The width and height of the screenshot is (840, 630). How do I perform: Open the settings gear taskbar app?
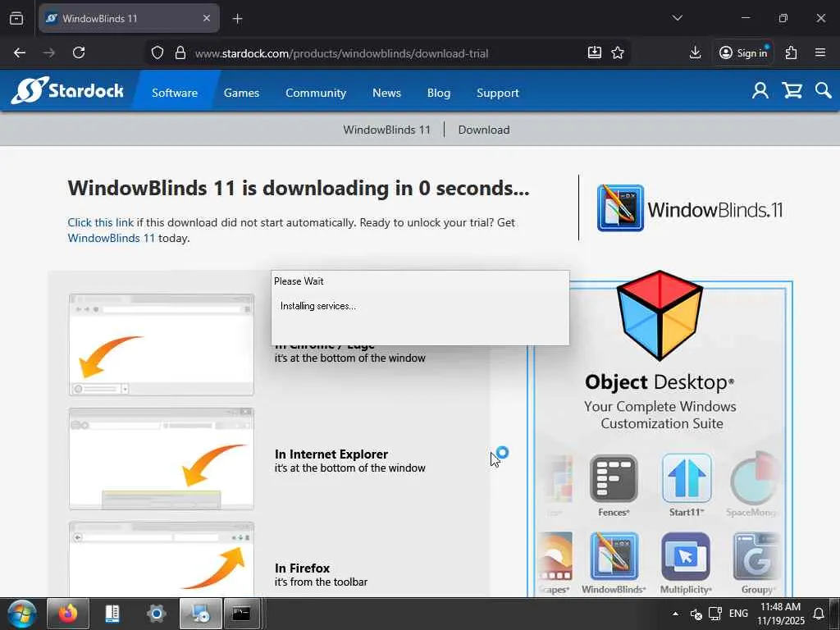(x=156, y=614)
